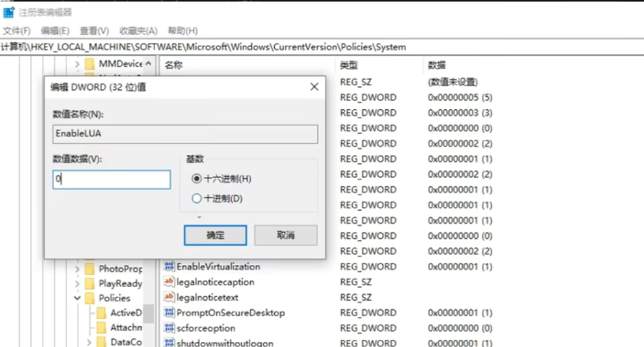644x347 pixels.
Task: Click the scforceoption DWORD value icon
Action: point(169,328)
